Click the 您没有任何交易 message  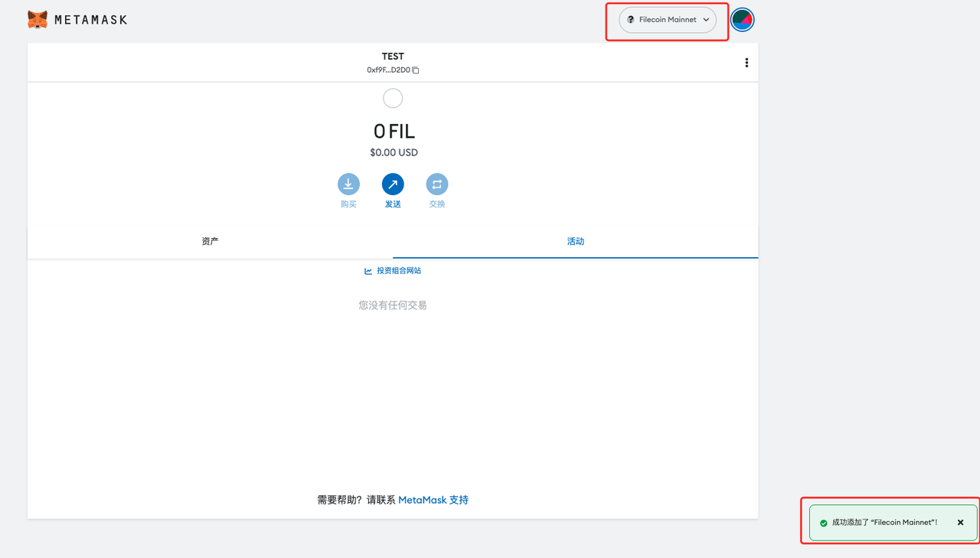[393, 305]
